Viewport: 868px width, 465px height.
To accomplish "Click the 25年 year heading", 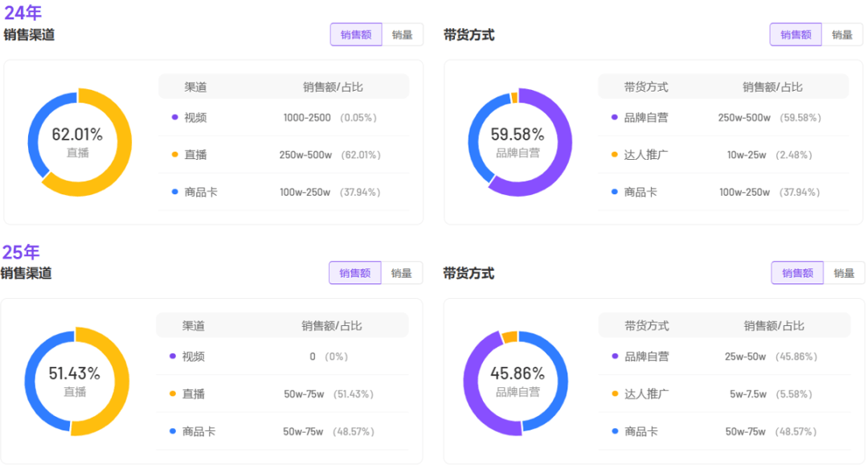I will (21, 251).
